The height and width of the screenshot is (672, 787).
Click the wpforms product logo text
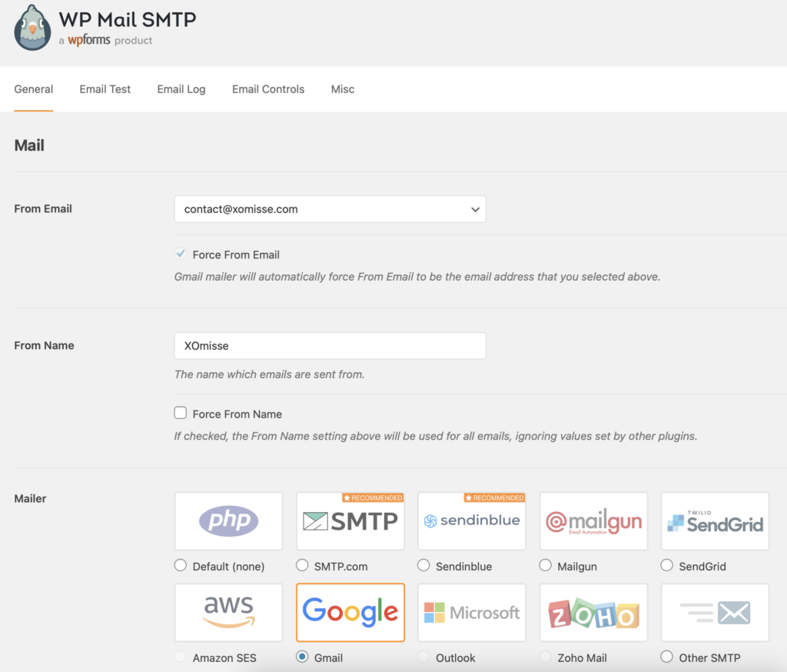(89, 40)
